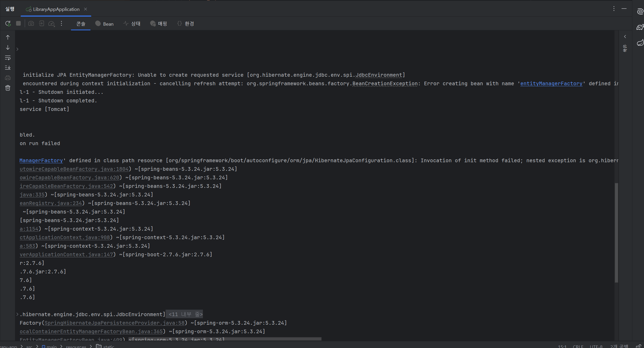Open the Spring leaf sidebar icon
Viewport: 644px width, 348px height.
point(640,42)
